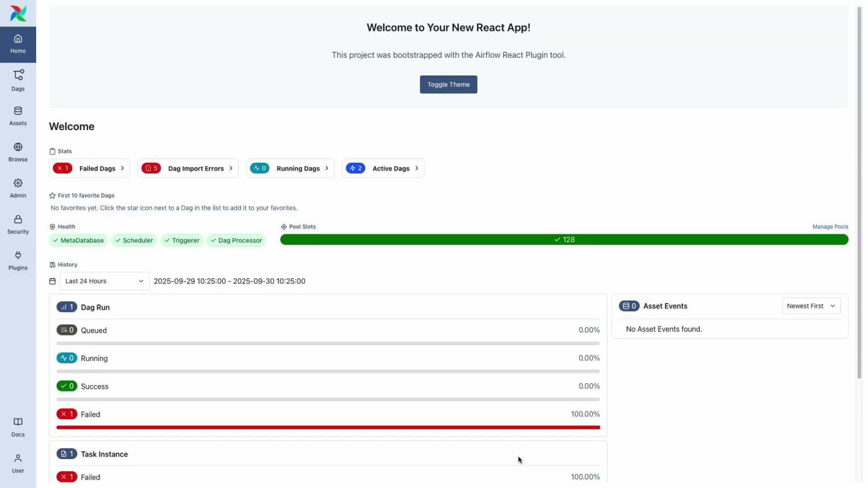Click the Triggerer health badge
This screenshot has width=868, height=488.
click(x=182, y=240)
